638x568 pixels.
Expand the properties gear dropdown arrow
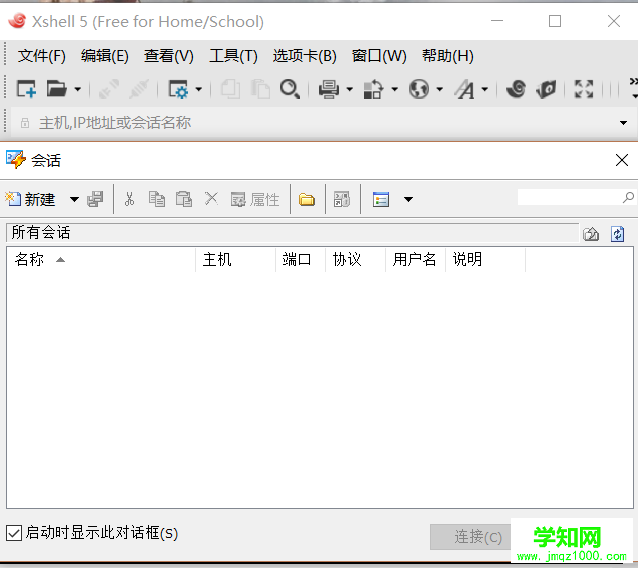coord(199,89)
